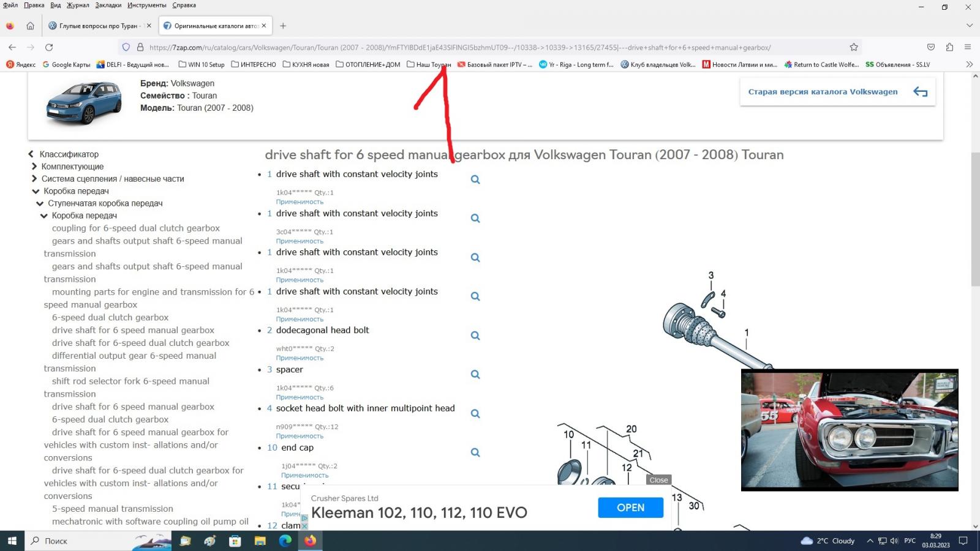Open a new tab with the plus button
This screenshot has width=980, height=551.
pos(283,26)
